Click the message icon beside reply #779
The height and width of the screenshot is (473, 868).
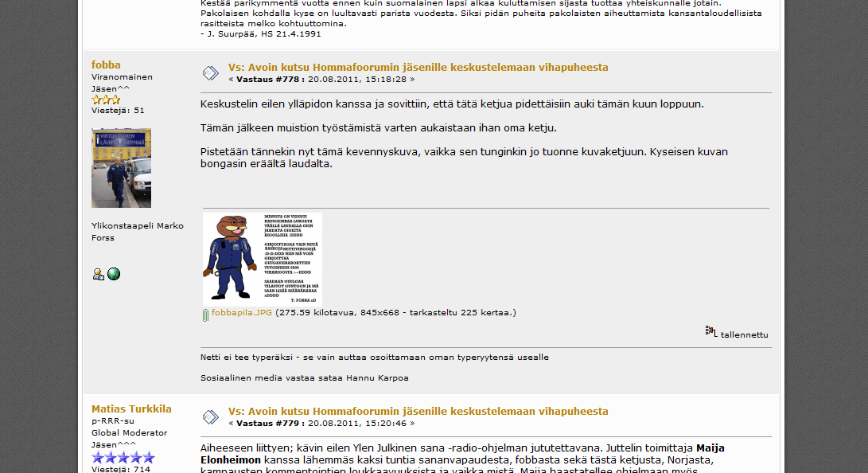(210, 417)
